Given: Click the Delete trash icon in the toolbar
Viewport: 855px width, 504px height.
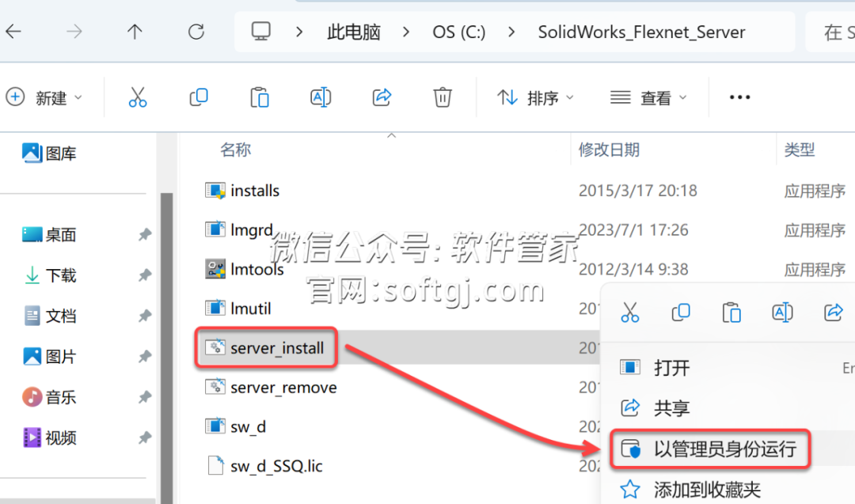Looking at the screenshot, I should (x=443, y=97).
